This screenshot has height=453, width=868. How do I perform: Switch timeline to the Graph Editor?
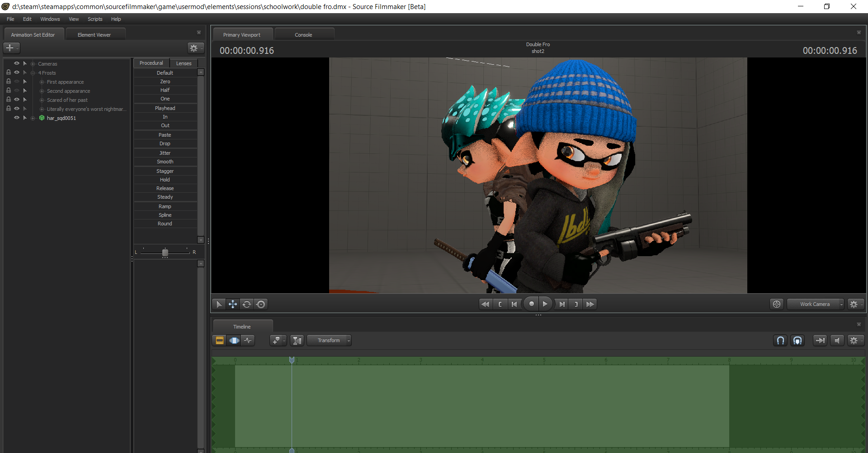click(248, 340)
